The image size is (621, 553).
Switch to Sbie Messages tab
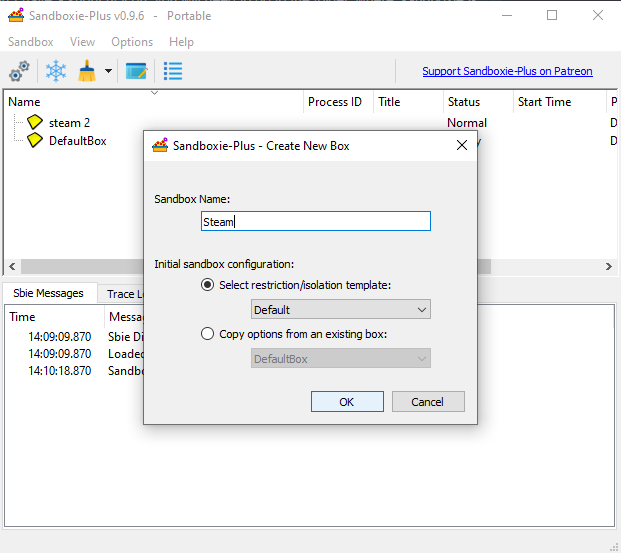coord(48,293)
